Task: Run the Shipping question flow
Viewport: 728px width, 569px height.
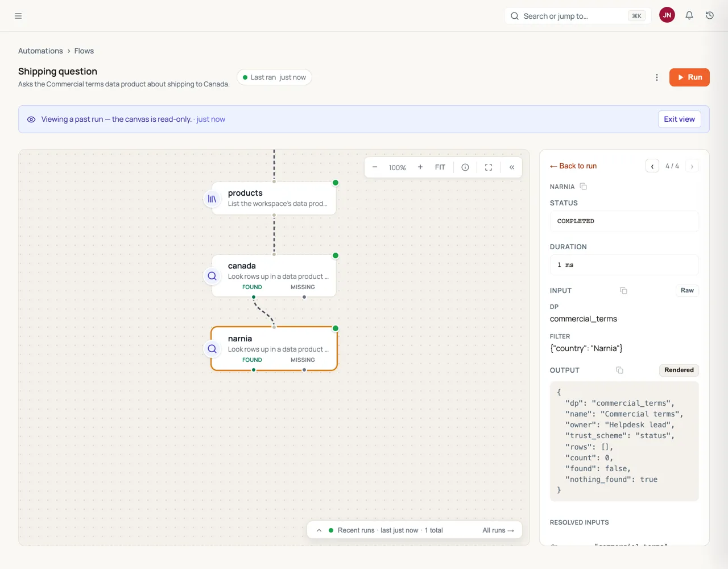Action: (689, 77)
